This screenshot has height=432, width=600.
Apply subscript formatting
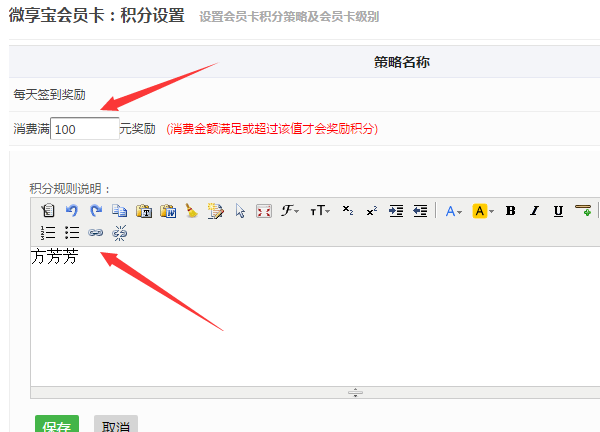pyautogui.click(x=348, y=210)
